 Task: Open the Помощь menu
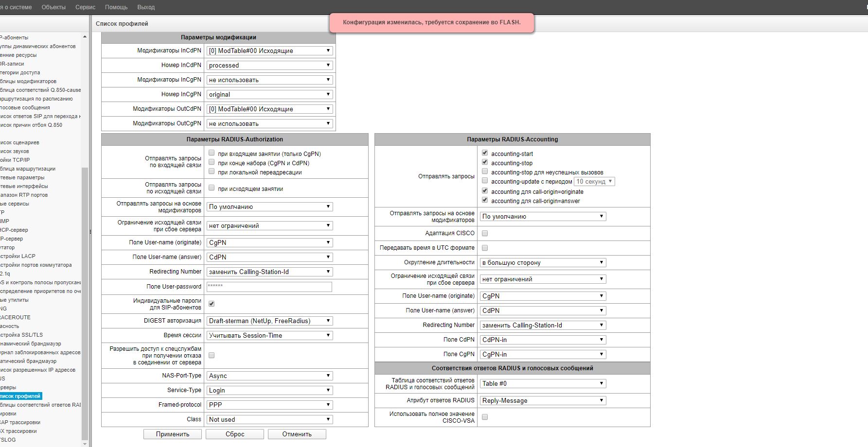point(116,7)
